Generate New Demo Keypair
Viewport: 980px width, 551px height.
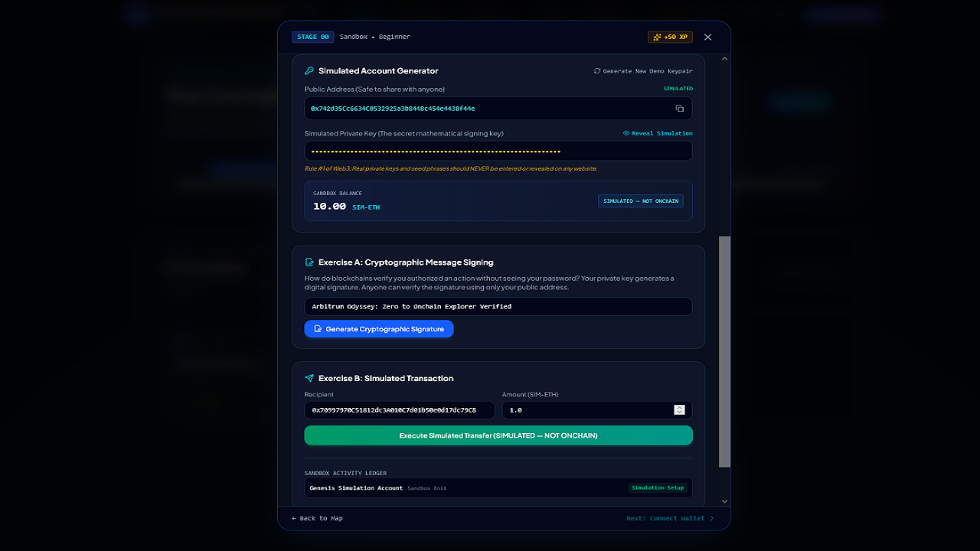tap(643, 71)
